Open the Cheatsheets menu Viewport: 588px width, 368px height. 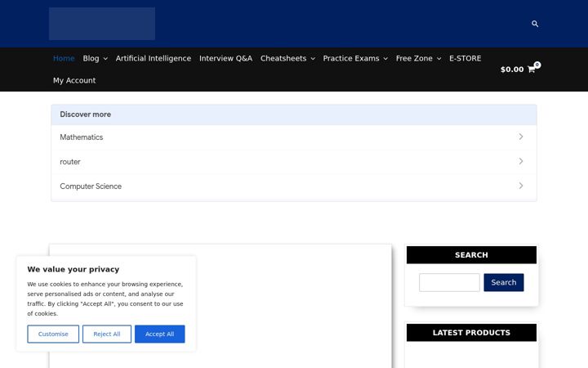[283, 59]
